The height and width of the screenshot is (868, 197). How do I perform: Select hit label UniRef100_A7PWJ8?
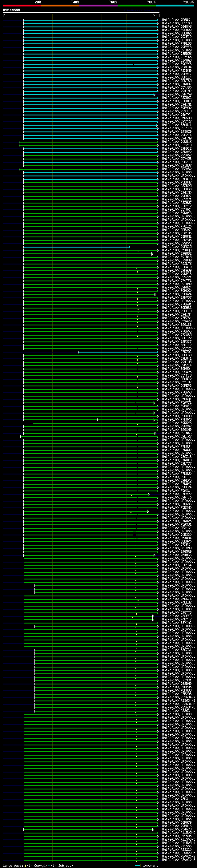click(177, 179)
